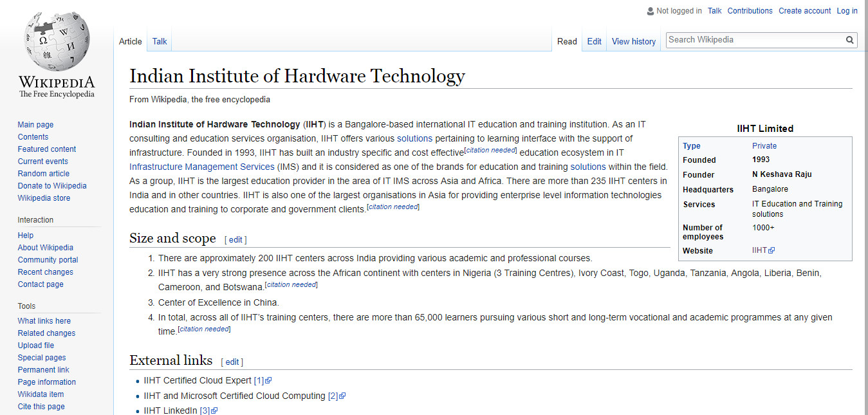This screenshot has width=868, height=415.
Task: Open Current events link
Action: (x=43, y=161)
